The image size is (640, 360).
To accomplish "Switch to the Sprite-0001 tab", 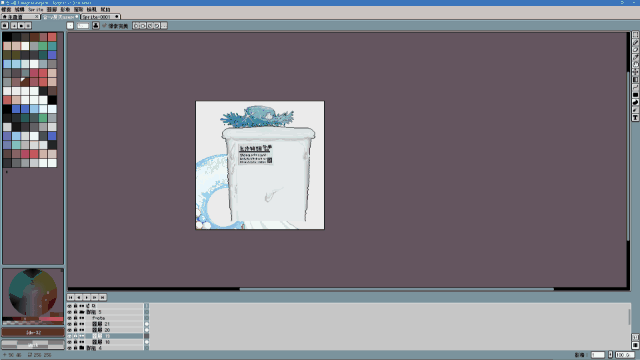I will pyautogui.click(x=100, y=17).
